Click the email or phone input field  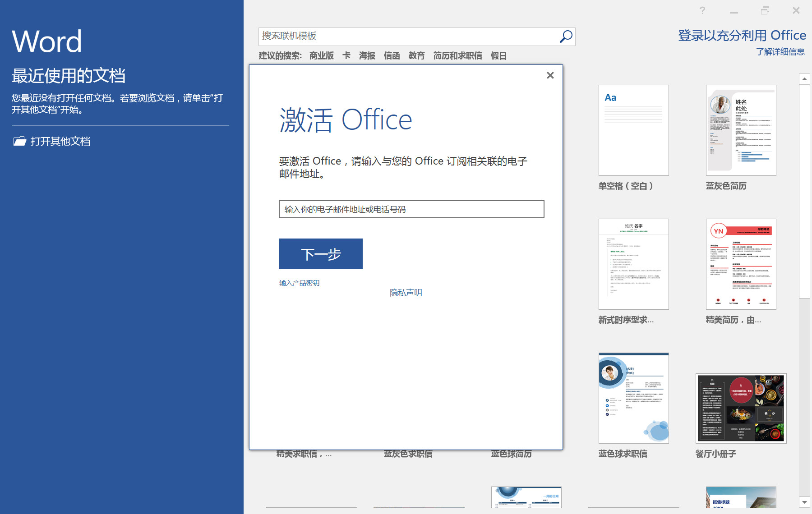point(411,209)
